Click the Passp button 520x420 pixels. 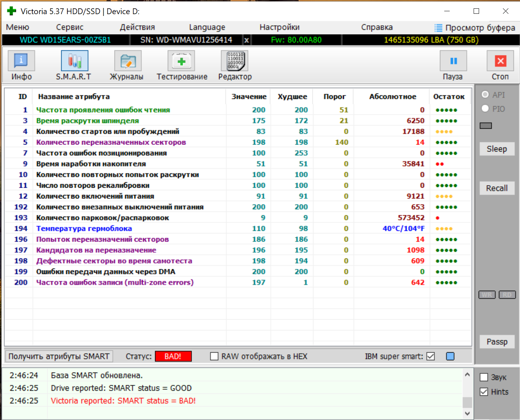pos(497,342)
